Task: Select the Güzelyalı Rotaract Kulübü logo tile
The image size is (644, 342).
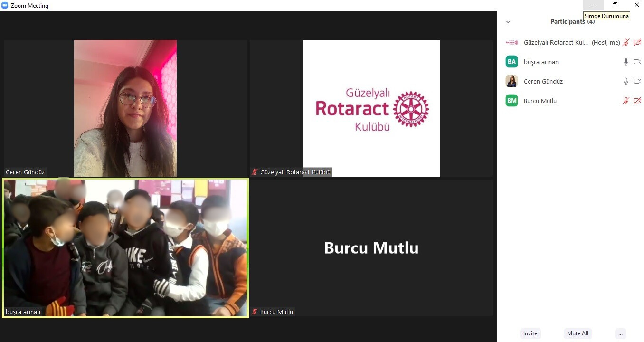Action: (x=371, y=108)
